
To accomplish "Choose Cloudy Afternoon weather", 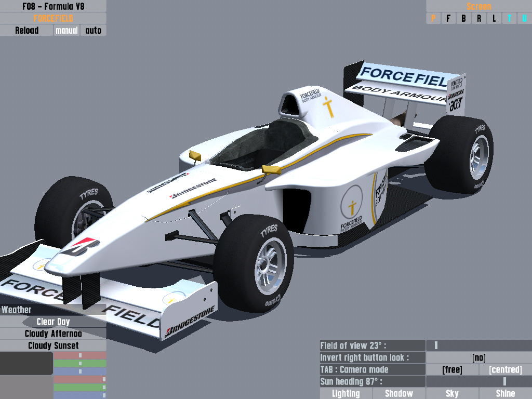I will point(53,334).
